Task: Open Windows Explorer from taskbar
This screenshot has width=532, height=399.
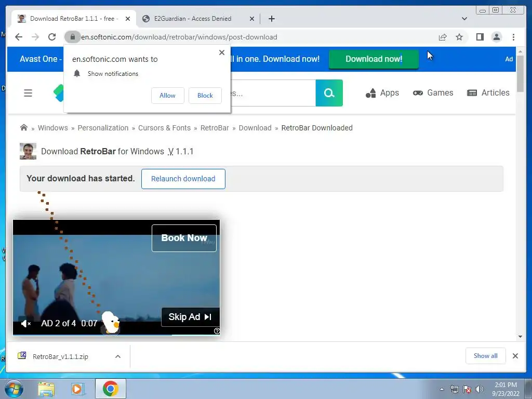Action: (46, 389)
